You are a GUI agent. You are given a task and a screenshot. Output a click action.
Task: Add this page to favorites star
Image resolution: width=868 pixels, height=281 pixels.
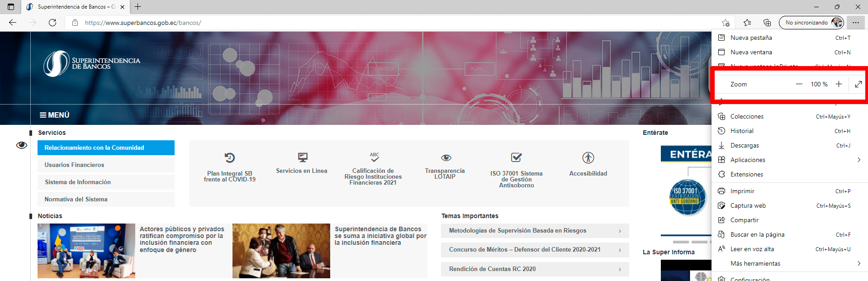[x=726, y=23]
